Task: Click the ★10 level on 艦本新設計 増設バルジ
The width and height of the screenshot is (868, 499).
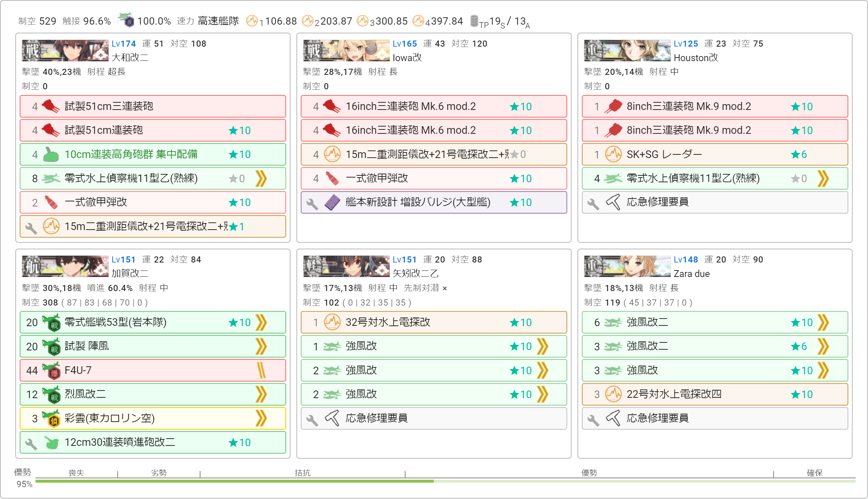Action: pyautogui.click(x=520, y=202)
